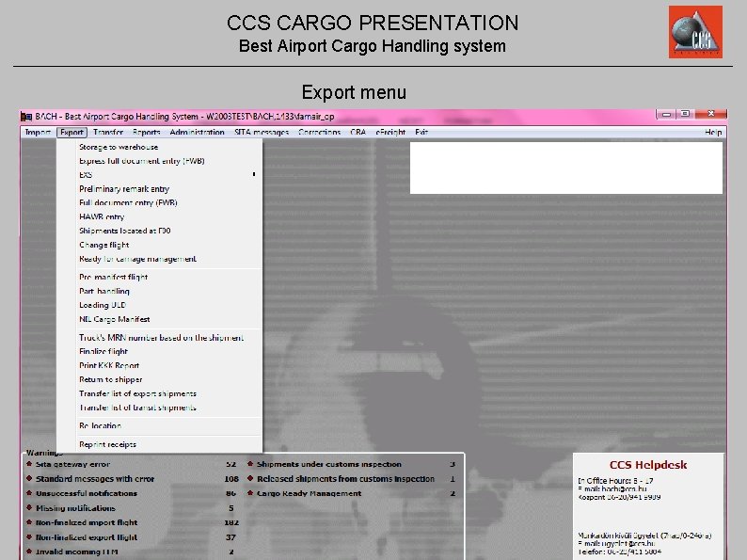Click the Export menu in menu bar
Image resolution: width=747 pixels, height=560 pixels.
pos(72,132)
